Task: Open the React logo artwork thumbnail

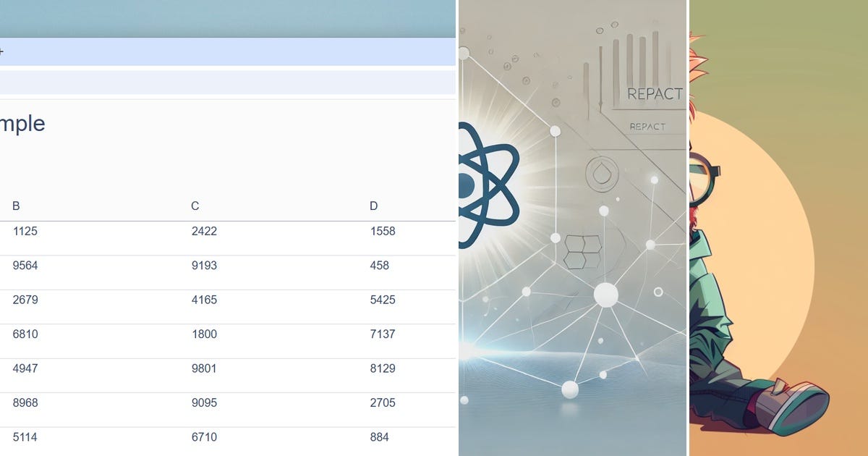Action: pyautogui.click(x=572, y=228)
